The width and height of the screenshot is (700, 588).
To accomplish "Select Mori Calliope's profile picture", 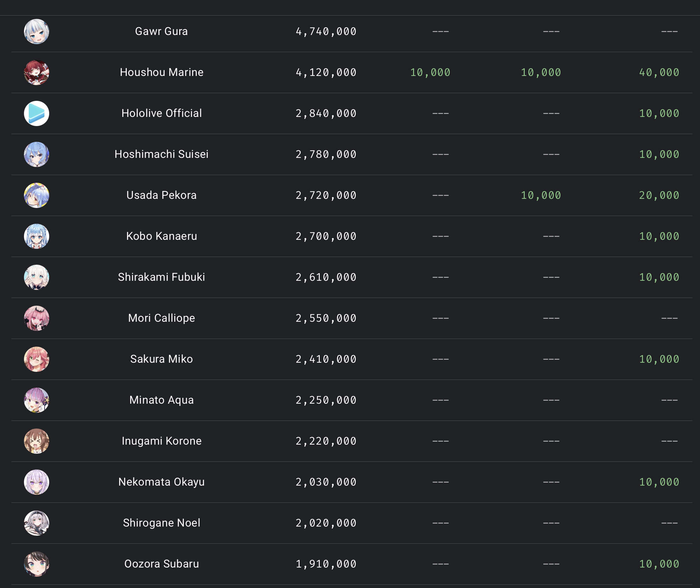I will tap(37, 318).
